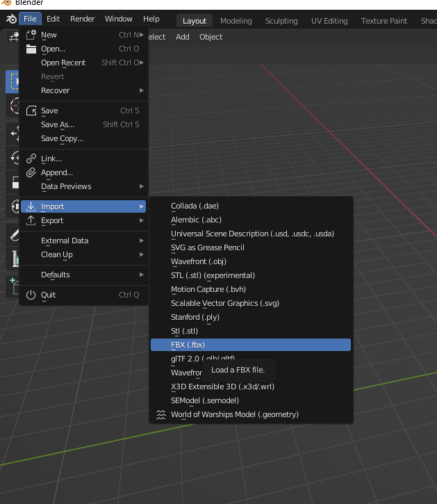Choose Quit from File menu
The height and width of the screenshot is (504, 437).
point(83,295)
